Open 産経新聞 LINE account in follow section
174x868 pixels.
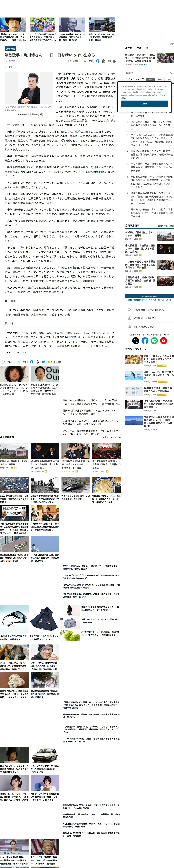[154, 341]
